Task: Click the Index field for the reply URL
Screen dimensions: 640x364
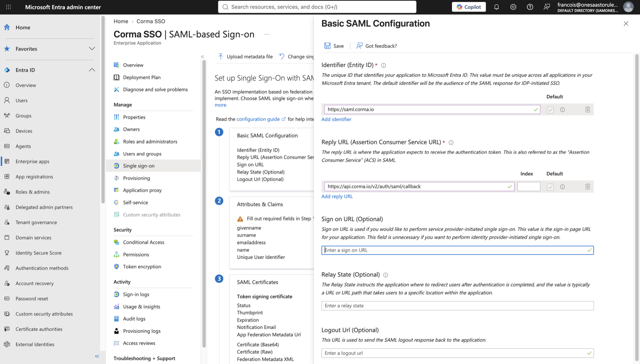Action: pos(529,186)
